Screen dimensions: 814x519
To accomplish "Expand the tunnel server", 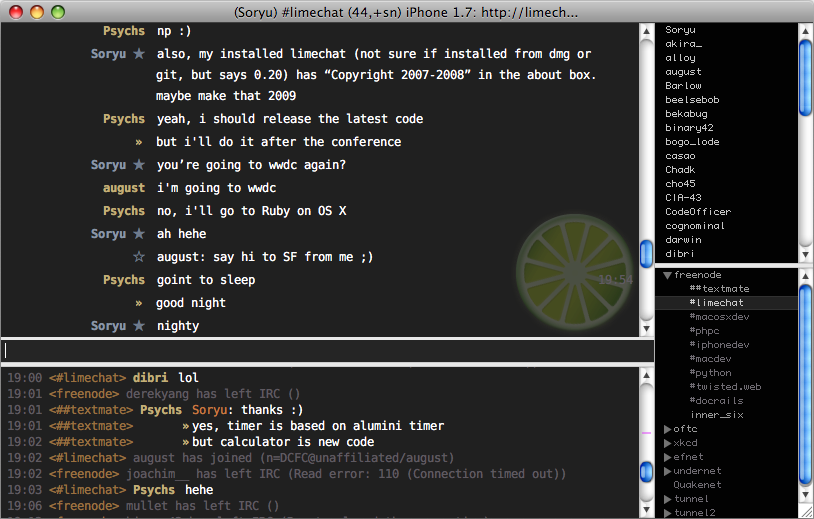I will pos(667,499).
